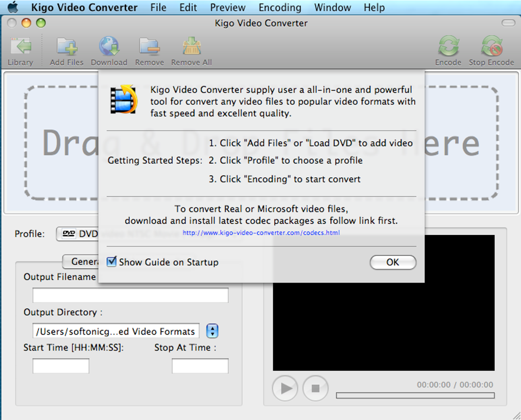Open the Encoding menu

coord(280,7)
